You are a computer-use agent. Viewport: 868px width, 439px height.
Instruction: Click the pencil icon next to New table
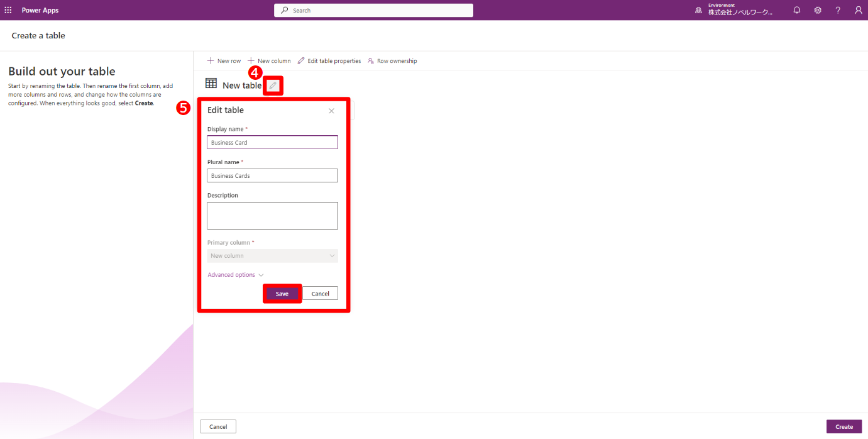click(x=273, y=86)
